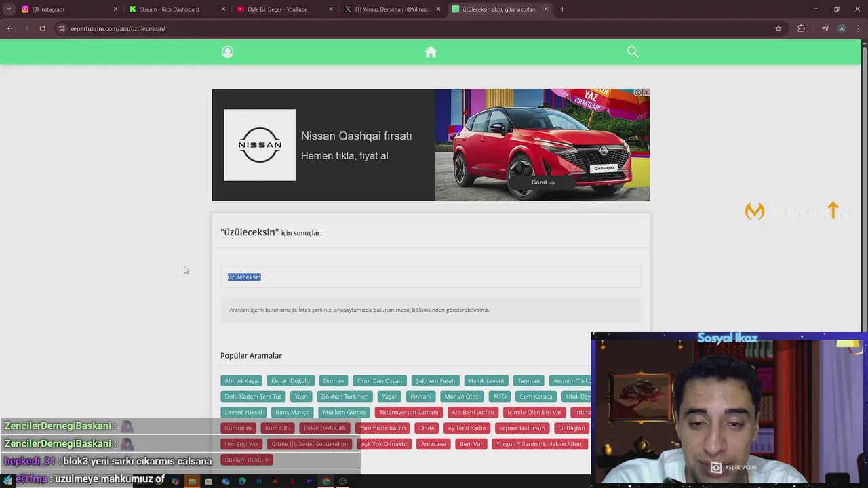The width and height of the screenshot is (868, 488).
Task: Choose the Ara Beni Lütfen song tag
Action: point(473,412)
